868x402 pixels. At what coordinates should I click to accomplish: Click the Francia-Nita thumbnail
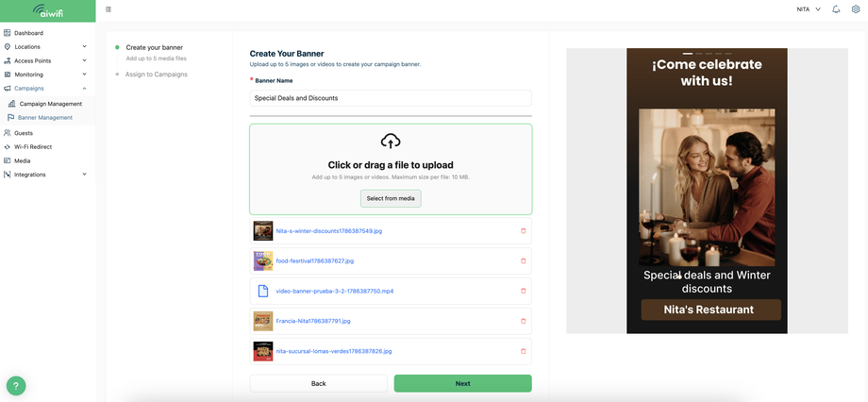(263, 321)
